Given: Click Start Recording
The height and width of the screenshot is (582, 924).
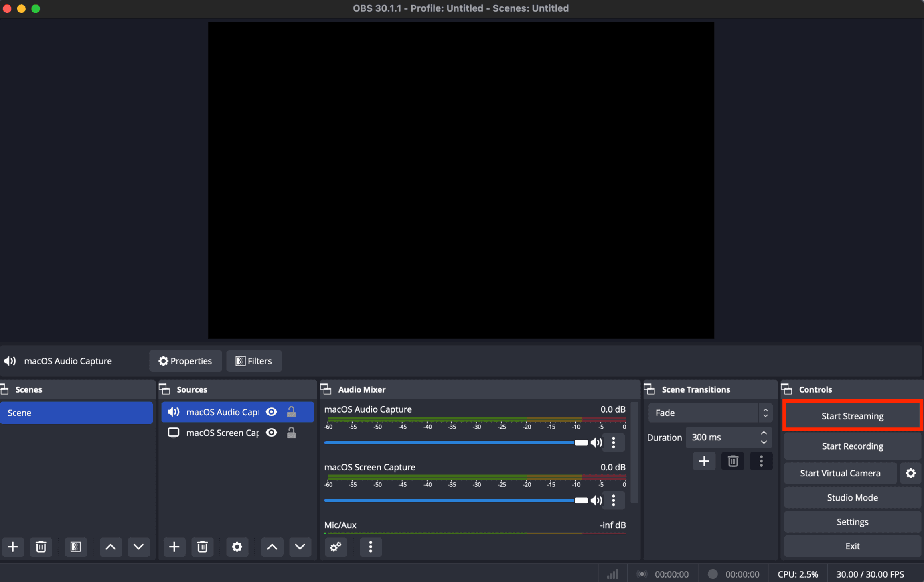Looking at the screenshot, I should pyautogui.click(x=852, y=446).
